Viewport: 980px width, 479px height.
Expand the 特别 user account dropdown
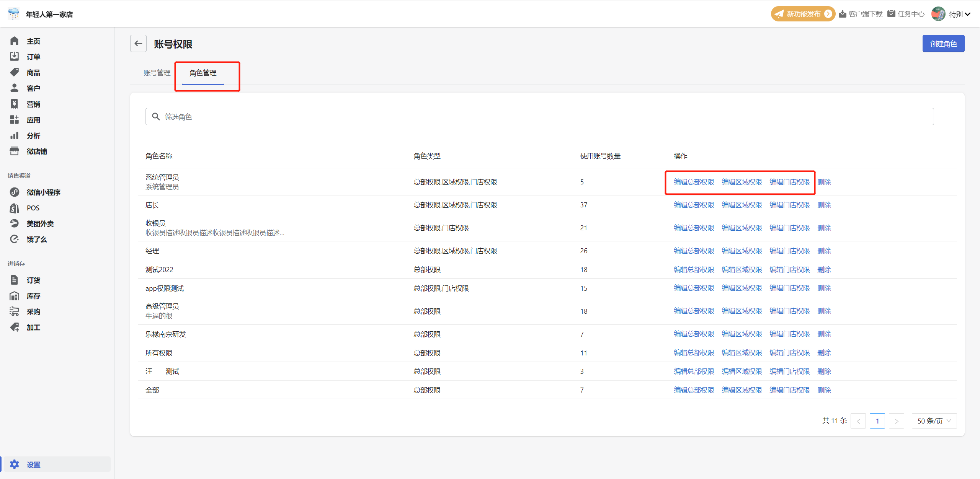(968, 14)
